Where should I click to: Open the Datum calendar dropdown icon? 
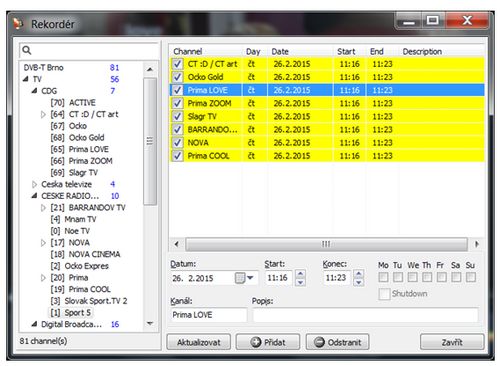point(244,278)
